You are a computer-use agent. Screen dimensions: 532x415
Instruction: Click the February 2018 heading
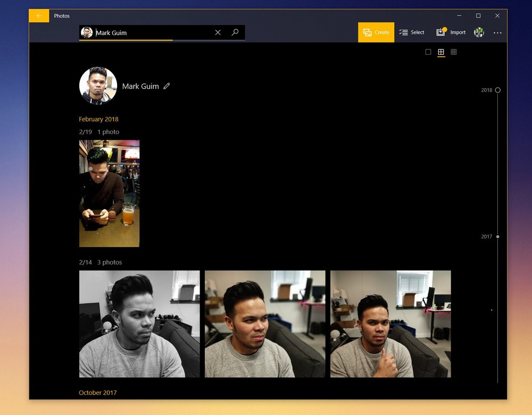[98, 119]
